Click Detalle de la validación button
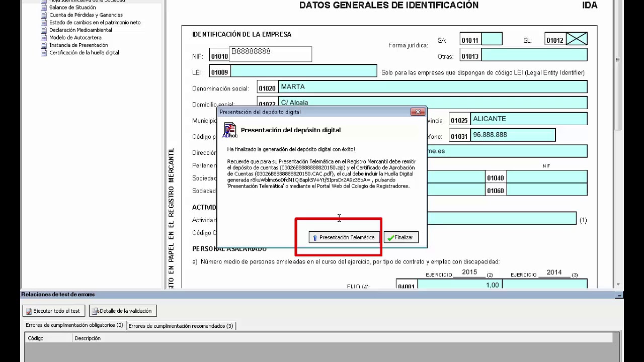 [123, 311]
